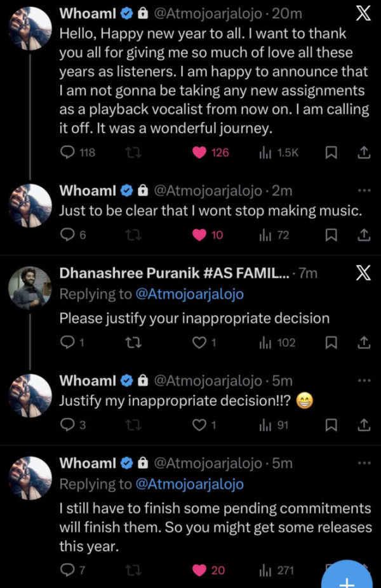Click the @Atmojoarjalojo link in Dhanashree's reply

tap(190, 294)
